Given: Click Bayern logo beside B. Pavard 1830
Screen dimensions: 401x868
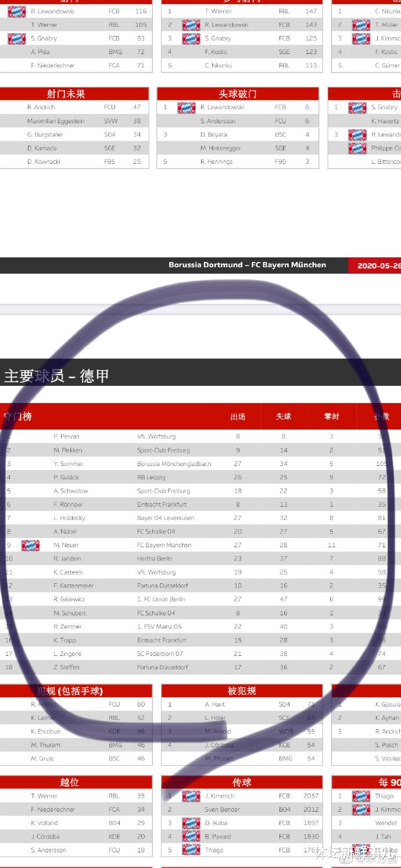Looking at the screenshot, I should coord(191,837).
